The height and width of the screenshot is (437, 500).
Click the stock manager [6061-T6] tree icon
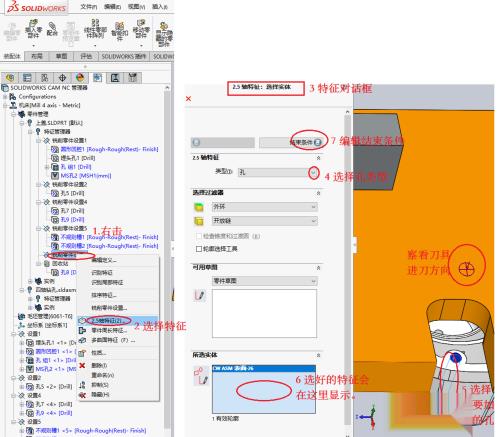coord(21,316)
